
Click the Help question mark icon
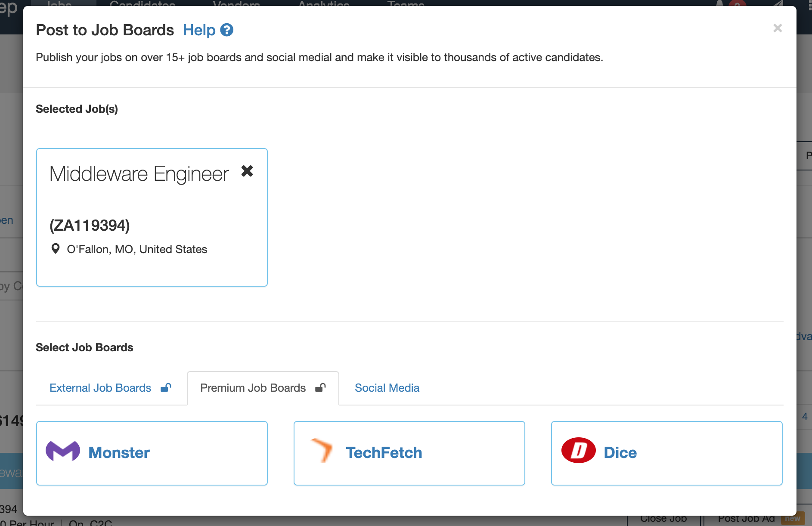click(226, 30)
